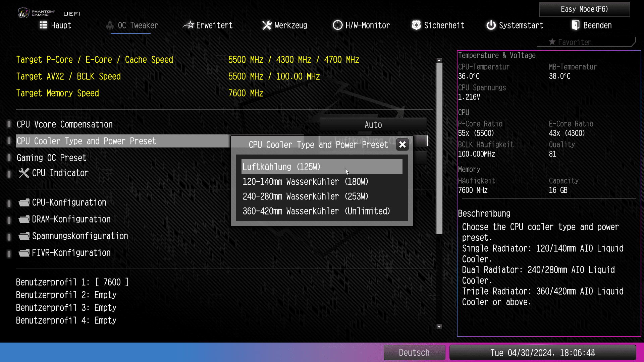Switch to Easy Mode (F6)

[584, 9]
